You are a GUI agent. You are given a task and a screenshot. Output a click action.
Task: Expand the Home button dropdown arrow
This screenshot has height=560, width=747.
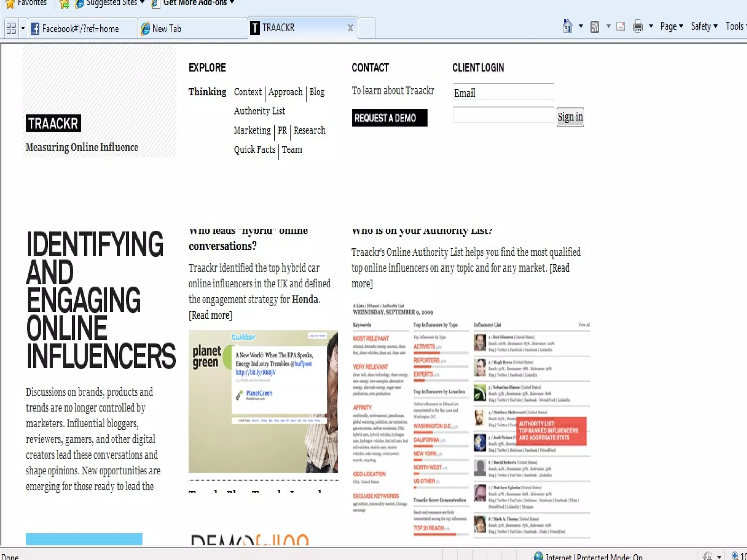[581, 26]
